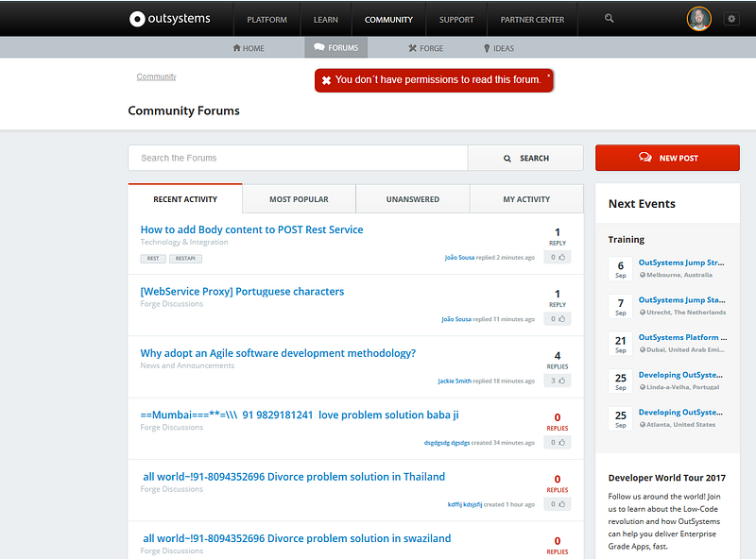
Task: Open the Forge section
Action: tap(426, 48)
